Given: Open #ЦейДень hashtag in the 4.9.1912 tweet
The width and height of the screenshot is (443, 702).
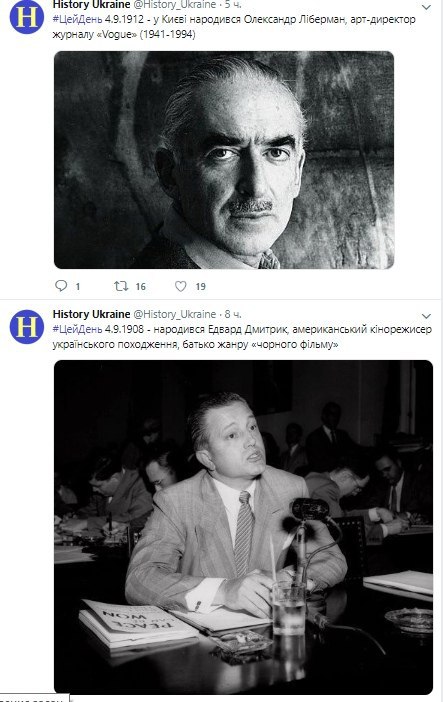Looking at the screenshot, I should [x=77, y=19].
